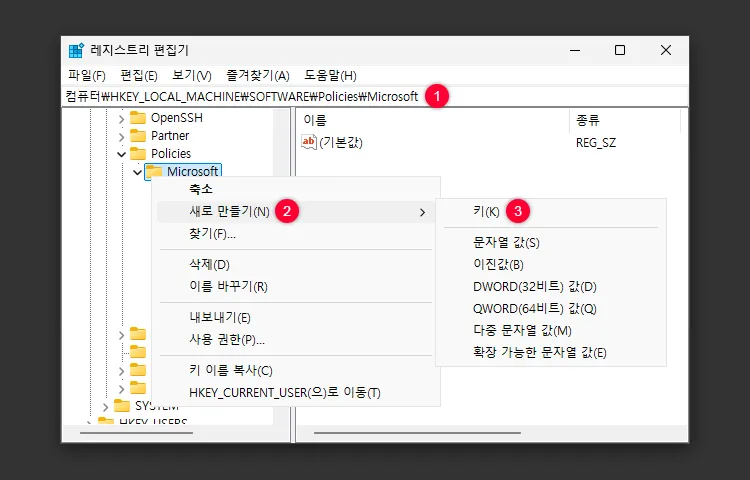Select the Partner key
Viewport: 750px width, 480px height.
click(x=170, y=136)
